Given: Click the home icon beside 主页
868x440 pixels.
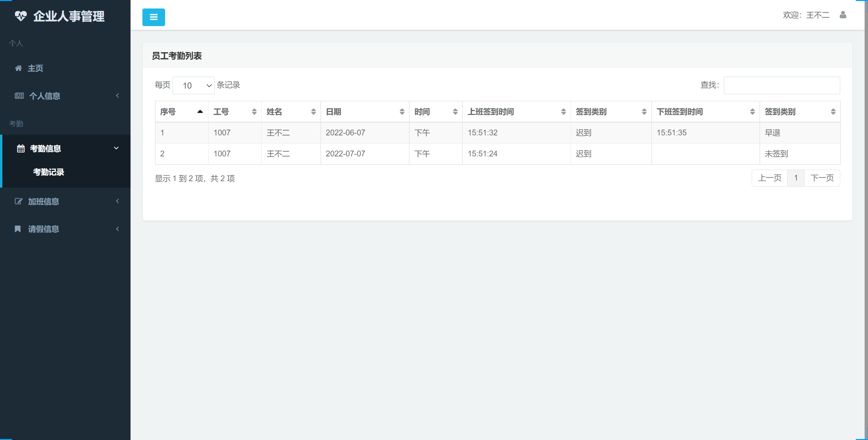Looking at the screenshot, I should click(19, 68).
